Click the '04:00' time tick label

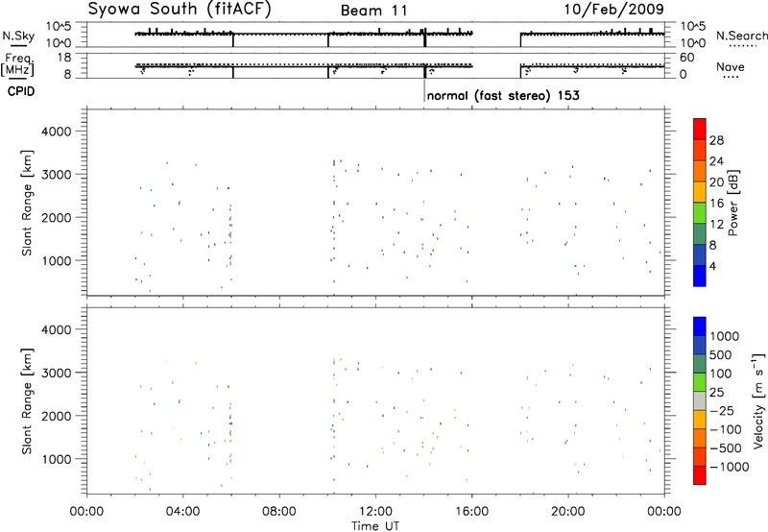182,511
